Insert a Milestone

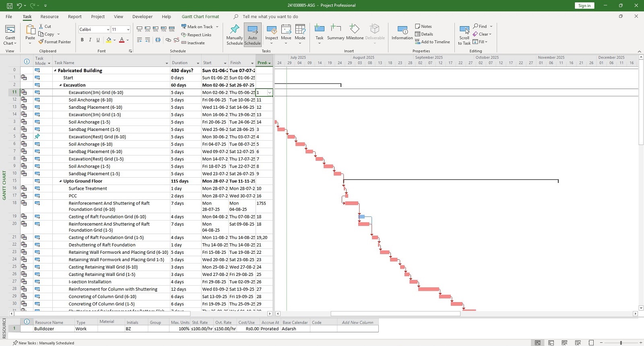click(x=355, y=32)
